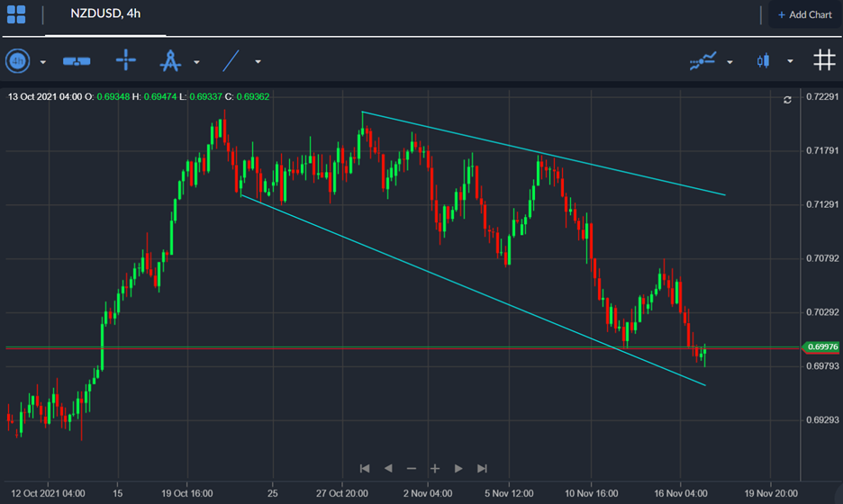Click the price axis label 0.69293
Screen dimensions: 843x504
(x=822, y=420)
